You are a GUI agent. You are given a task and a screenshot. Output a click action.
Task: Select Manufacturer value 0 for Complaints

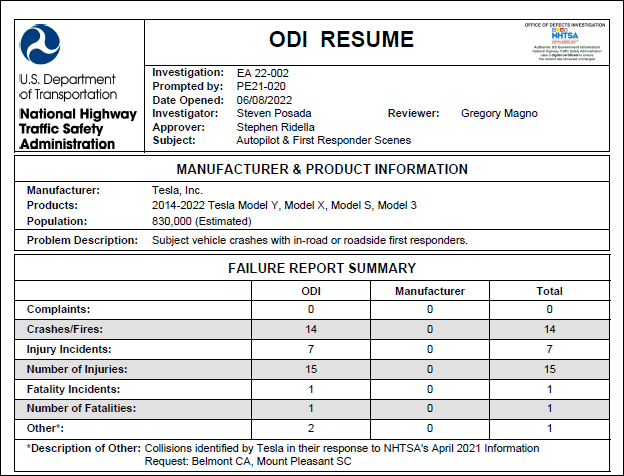coord(430,310)
